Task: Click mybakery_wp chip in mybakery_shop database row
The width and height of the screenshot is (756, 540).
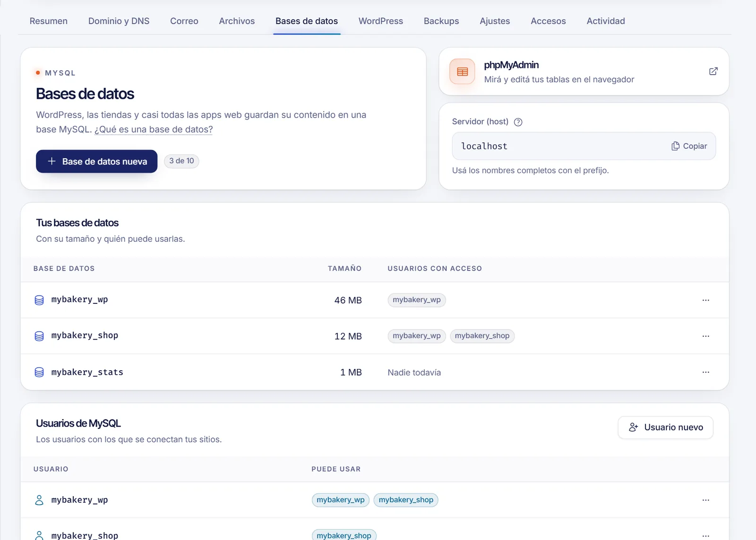Action: pyautogui.click(x=417, y=336)
